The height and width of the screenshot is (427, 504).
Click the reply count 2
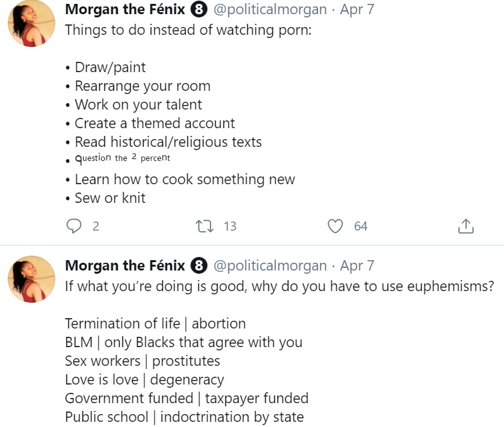(96, 226)
